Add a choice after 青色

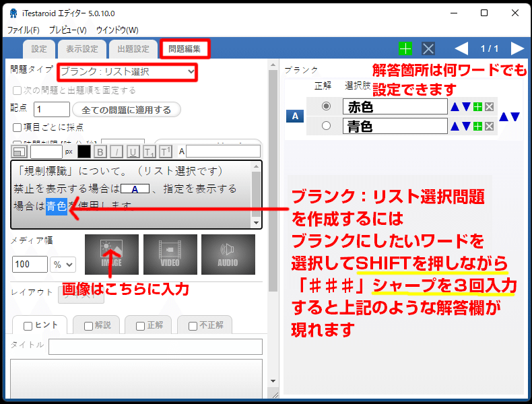(477, 127)
